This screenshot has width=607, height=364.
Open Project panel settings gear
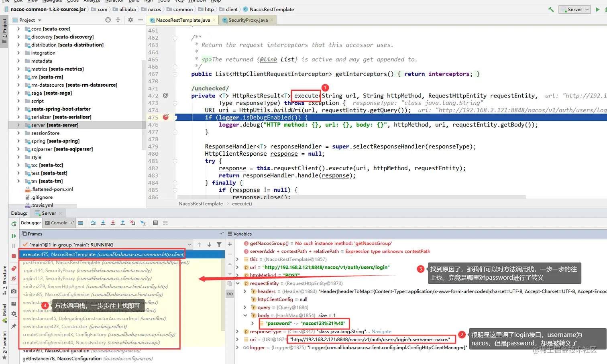(x=130, y=20)
